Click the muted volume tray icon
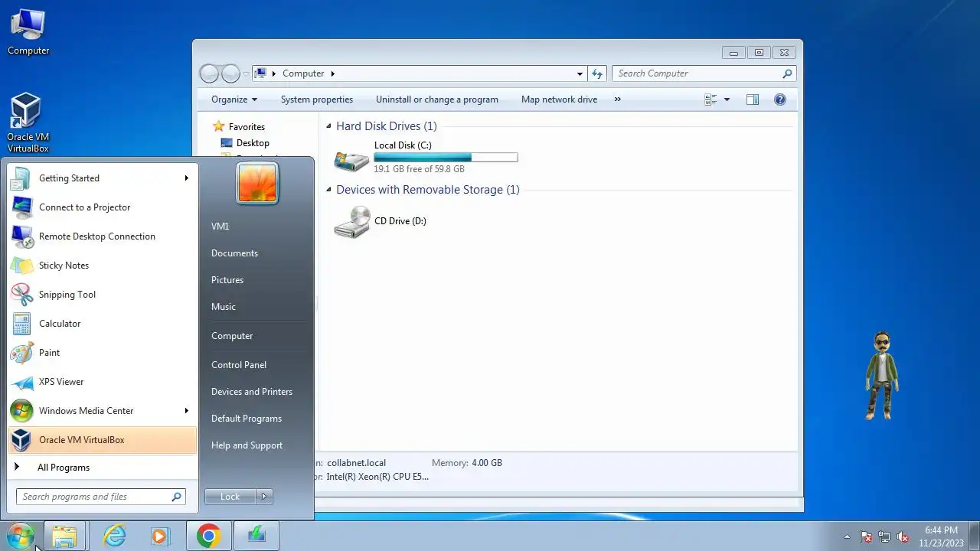Image resolution: width=980 pixels, height=551 pixels. coord(903,536)
